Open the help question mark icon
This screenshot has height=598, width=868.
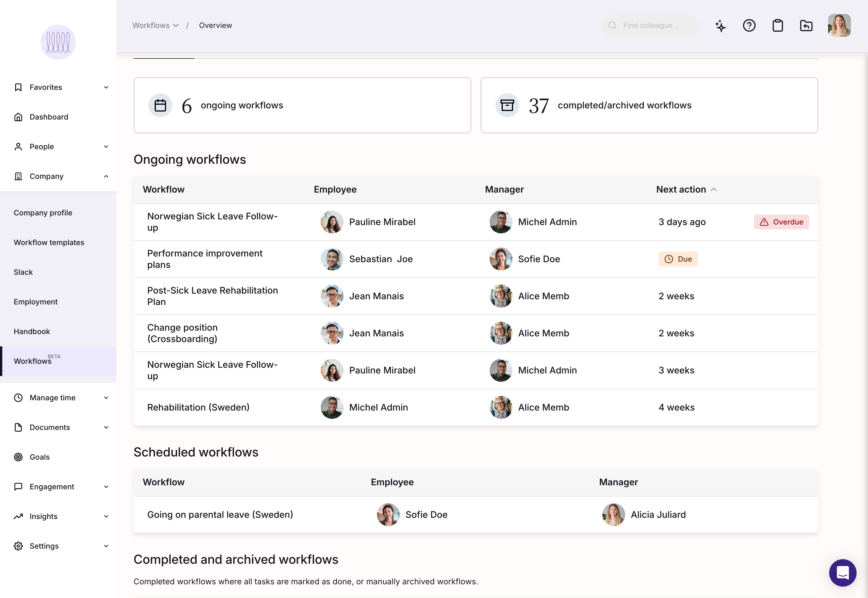coord(749,25)
